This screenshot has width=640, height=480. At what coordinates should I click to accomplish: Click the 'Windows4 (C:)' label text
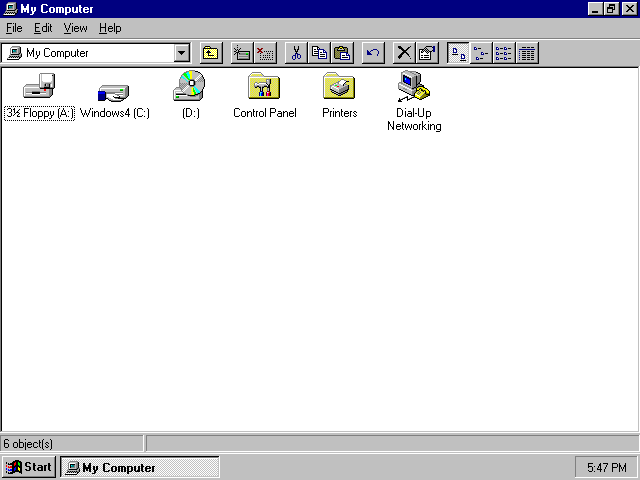(x=115, y=113)
